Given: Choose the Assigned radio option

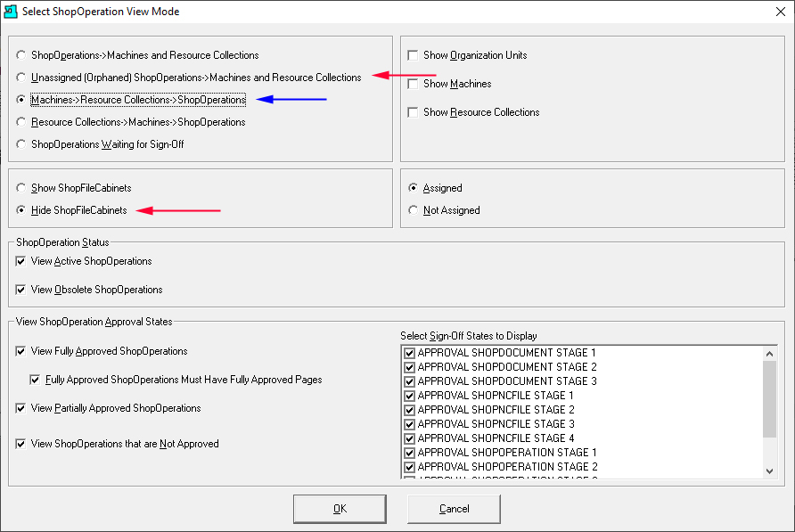Looking at the screenshot, I should pos(414,188).
